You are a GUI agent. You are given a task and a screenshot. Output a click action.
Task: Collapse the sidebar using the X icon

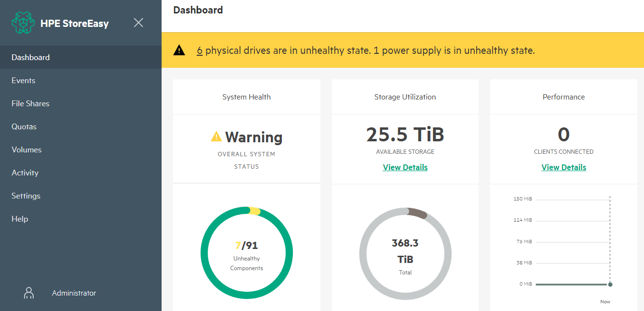(139, 22)
